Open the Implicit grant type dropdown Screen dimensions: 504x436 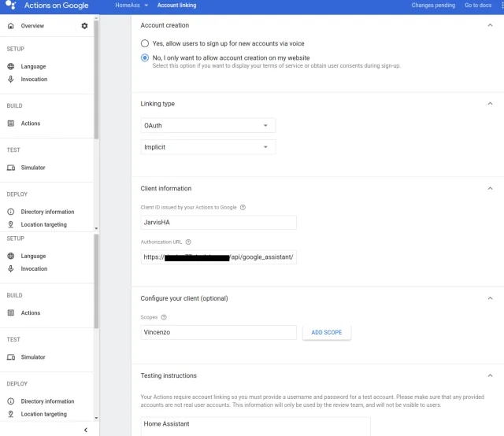[208, 147]
